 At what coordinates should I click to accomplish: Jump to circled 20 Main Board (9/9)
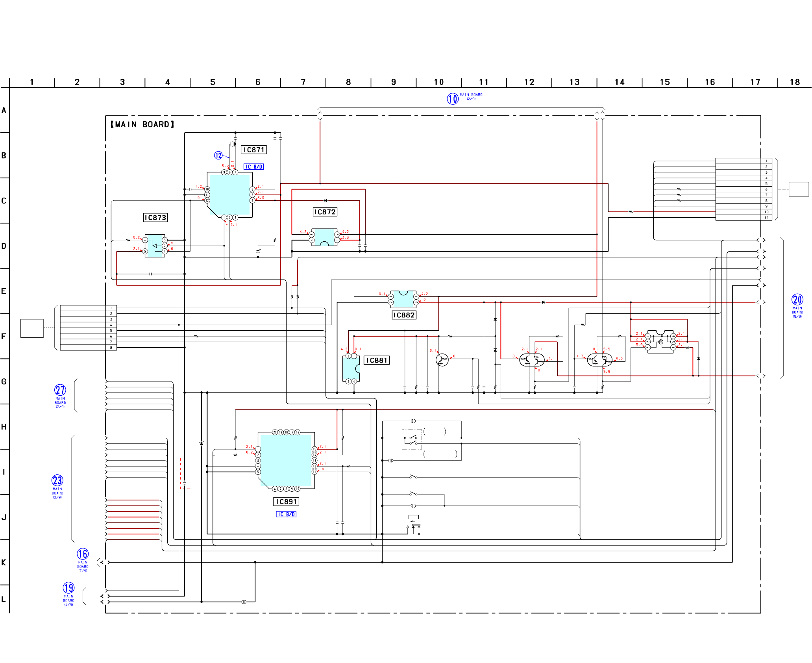click(x=797, y=300)
